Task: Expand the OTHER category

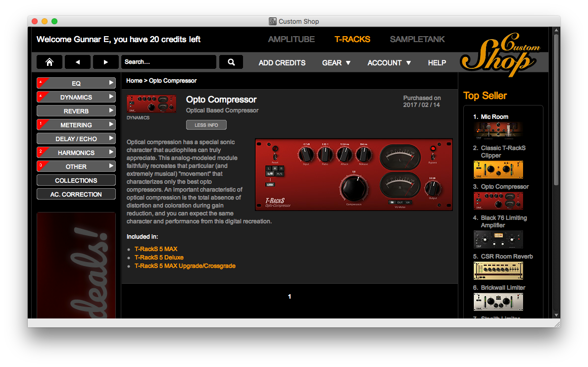Action: pos(76,166)
